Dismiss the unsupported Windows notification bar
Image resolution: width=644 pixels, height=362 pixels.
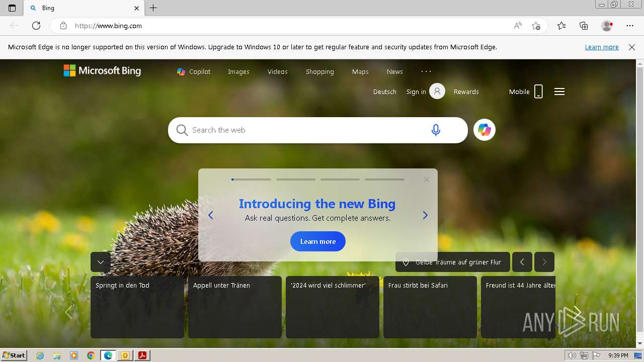(632, 47)
